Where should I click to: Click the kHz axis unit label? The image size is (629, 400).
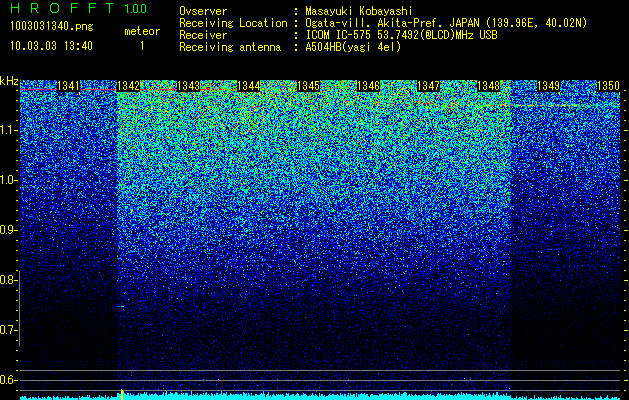click(x=9, y=81)
